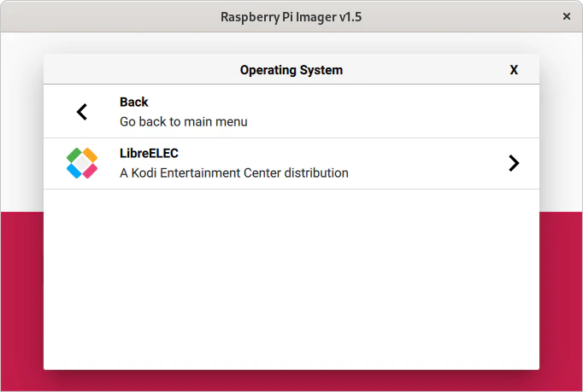
Task: Click the pink diamond in LibreELEC logo
Action: coord(91,172)
